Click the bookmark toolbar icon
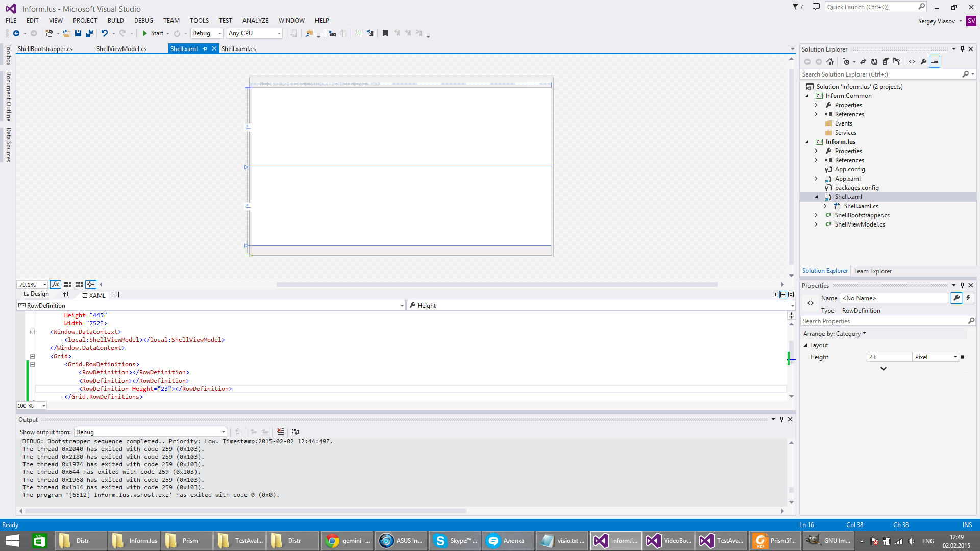This screenshot has height=551, width=980. (385, 33)
